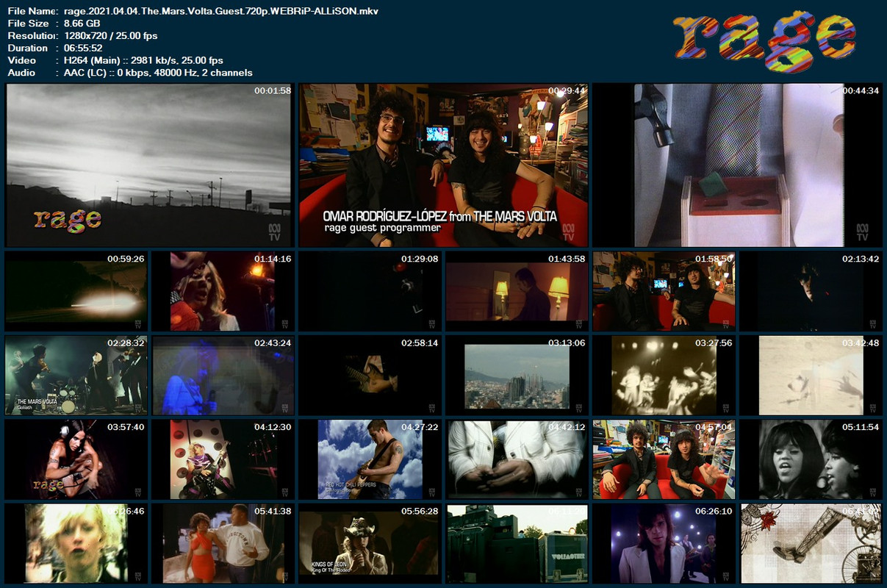The height and width of the screenshot is (588, 887).
Task: Click the resolution value 1280x720 / 25.00 fps
Action: (x=111, y=35)
